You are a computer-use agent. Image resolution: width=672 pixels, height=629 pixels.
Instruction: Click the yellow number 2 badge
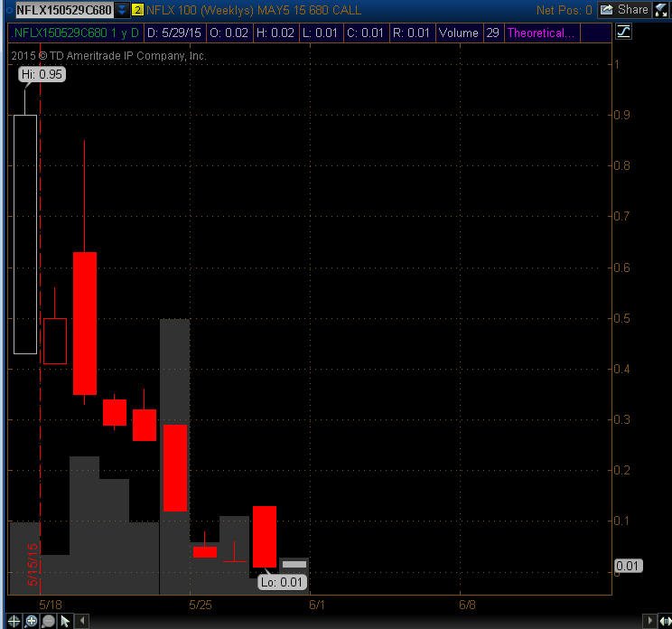pyautogui.click(x=137, y=10)
